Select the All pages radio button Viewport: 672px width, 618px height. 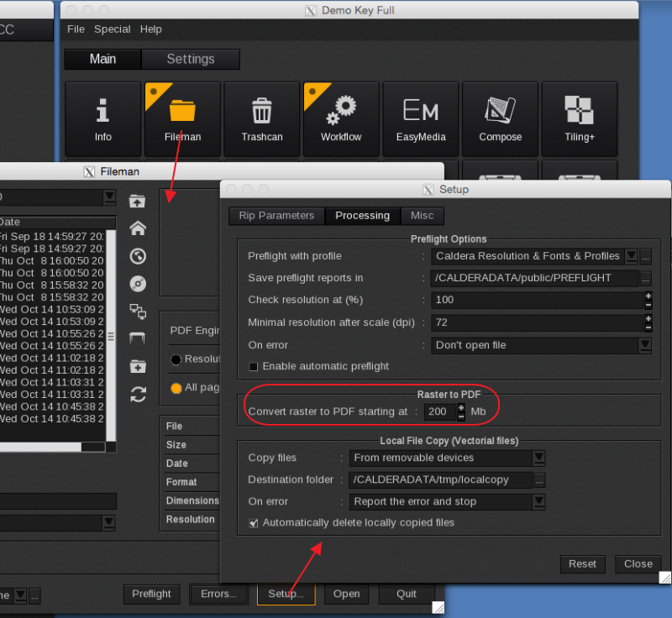176,388
